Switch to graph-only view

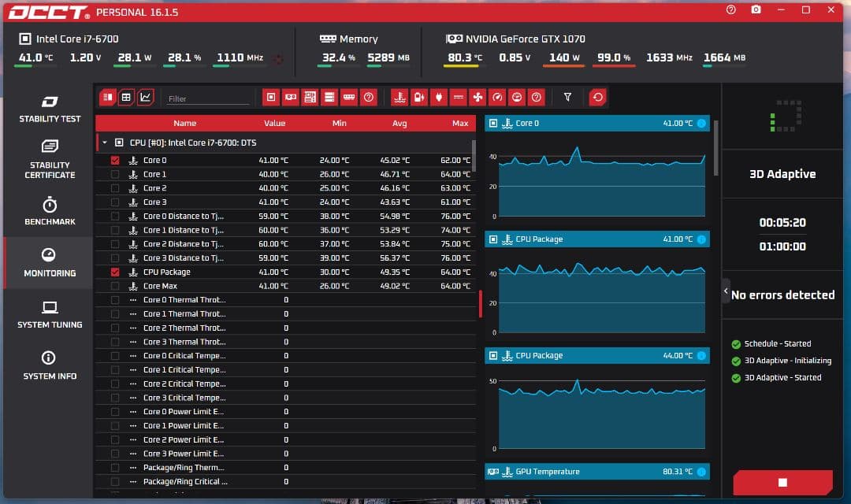pyautogui.click(x=146, y=97)
